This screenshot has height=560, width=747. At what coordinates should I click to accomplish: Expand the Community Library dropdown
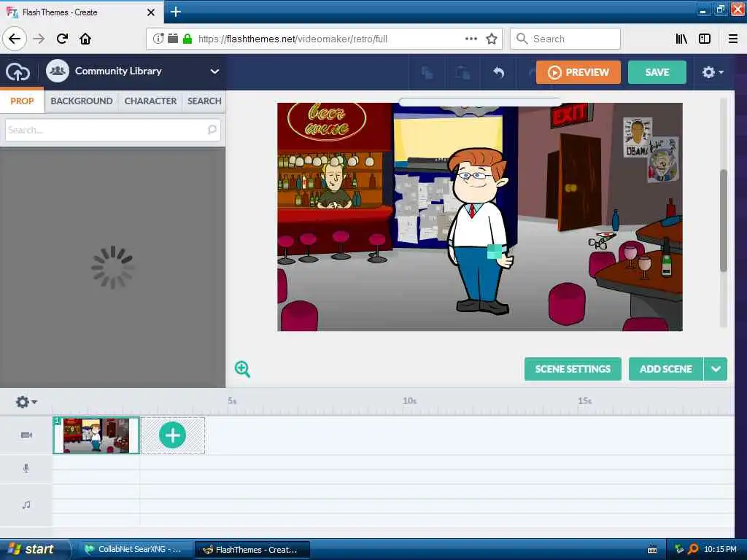[x=215, y=71]
